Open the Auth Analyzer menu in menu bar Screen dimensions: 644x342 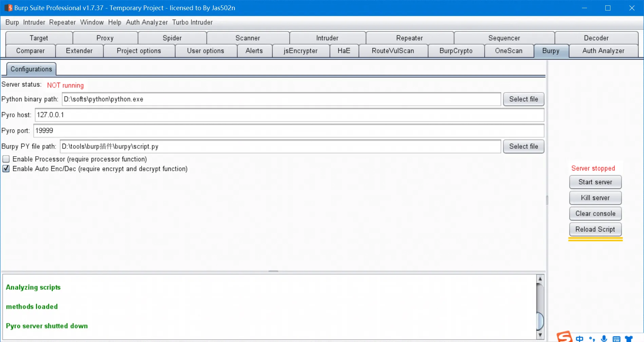(147, 22)
